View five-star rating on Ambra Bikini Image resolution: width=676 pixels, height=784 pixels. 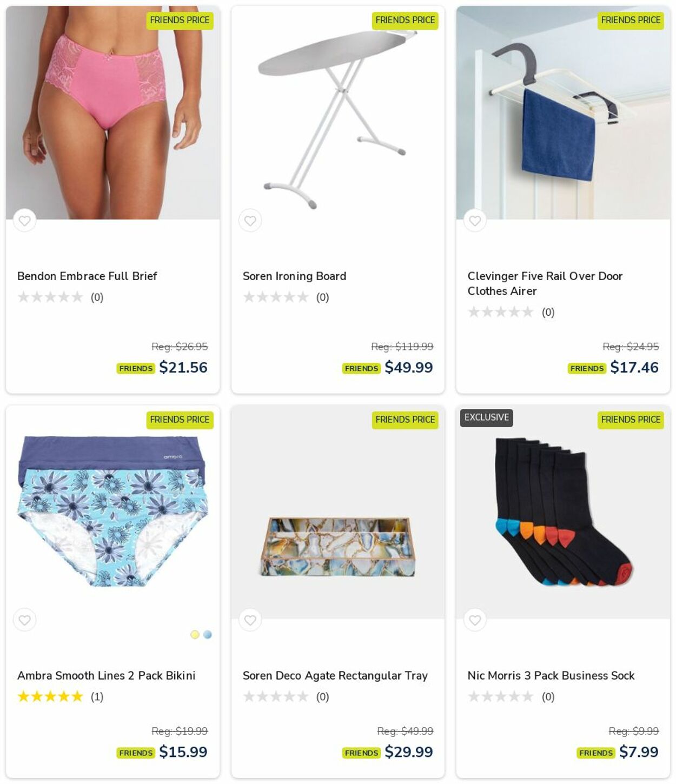pos(50,696)
